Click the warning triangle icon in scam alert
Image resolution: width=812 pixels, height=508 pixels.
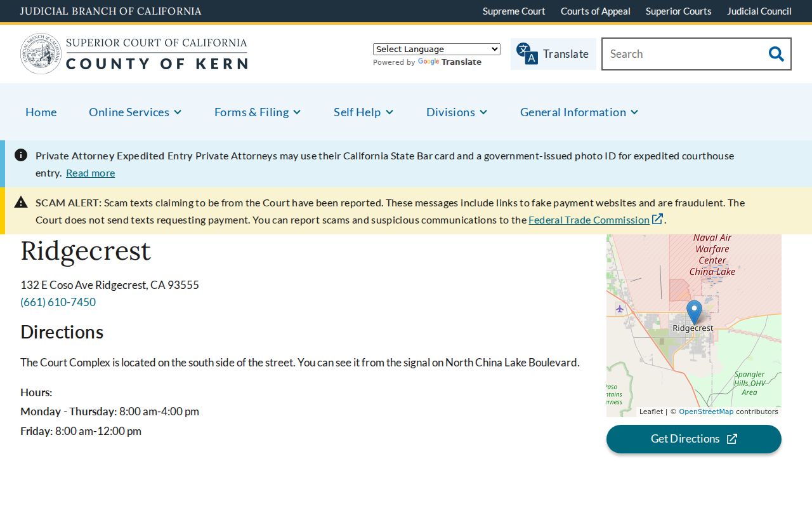pos(21,202)
